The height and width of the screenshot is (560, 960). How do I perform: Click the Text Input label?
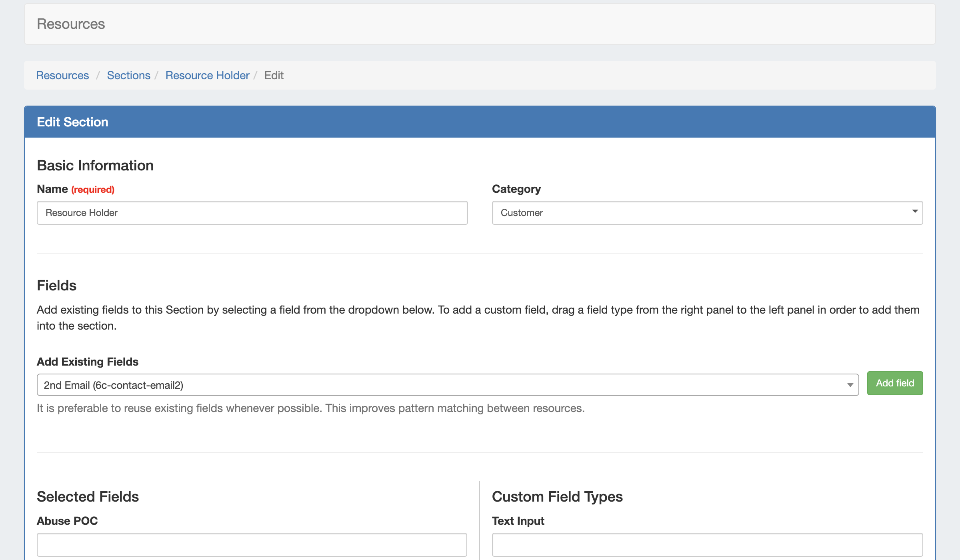[518, 521]
